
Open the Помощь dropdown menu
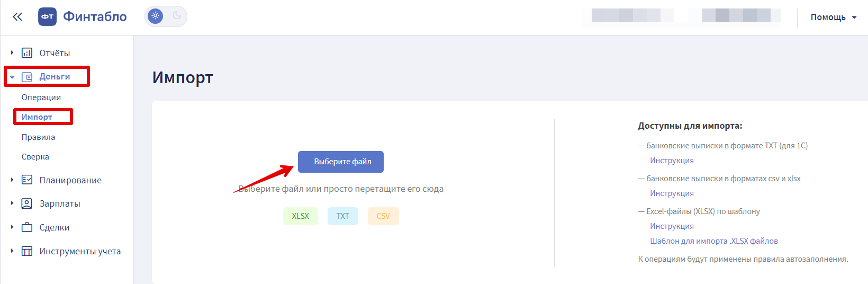833,17
